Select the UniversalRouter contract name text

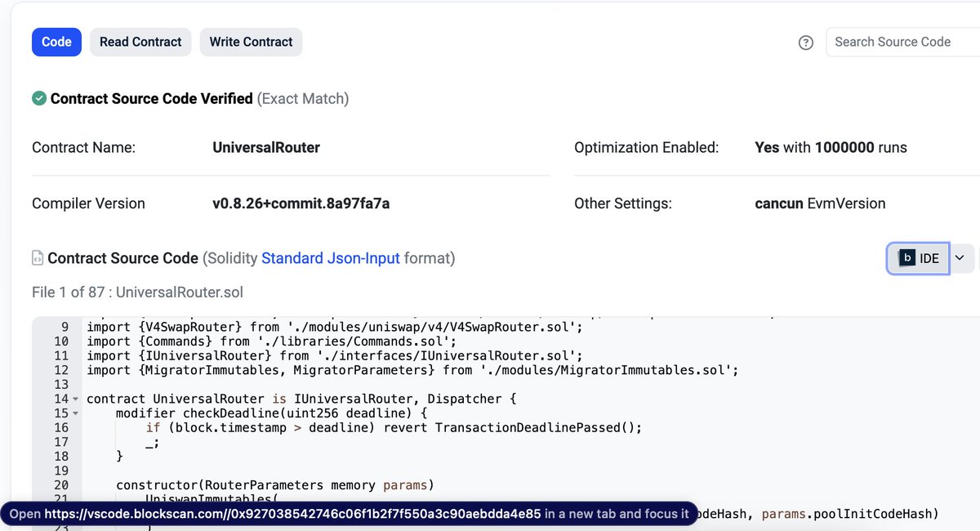tap(266, 148)
